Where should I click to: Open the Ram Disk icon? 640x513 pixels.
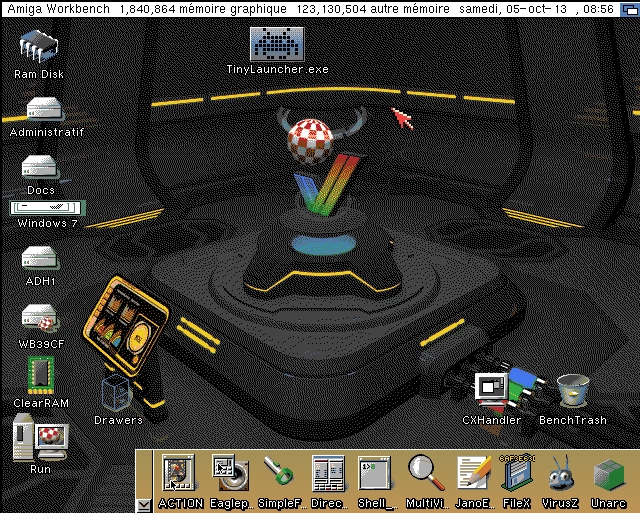39,47
